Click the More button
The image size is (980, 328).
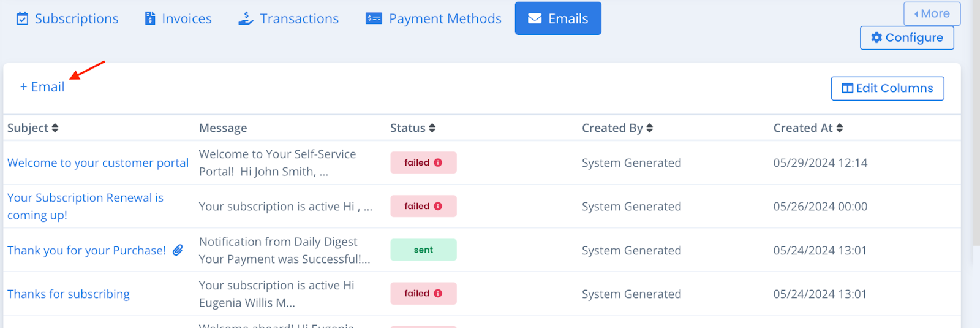coord(932,13)
